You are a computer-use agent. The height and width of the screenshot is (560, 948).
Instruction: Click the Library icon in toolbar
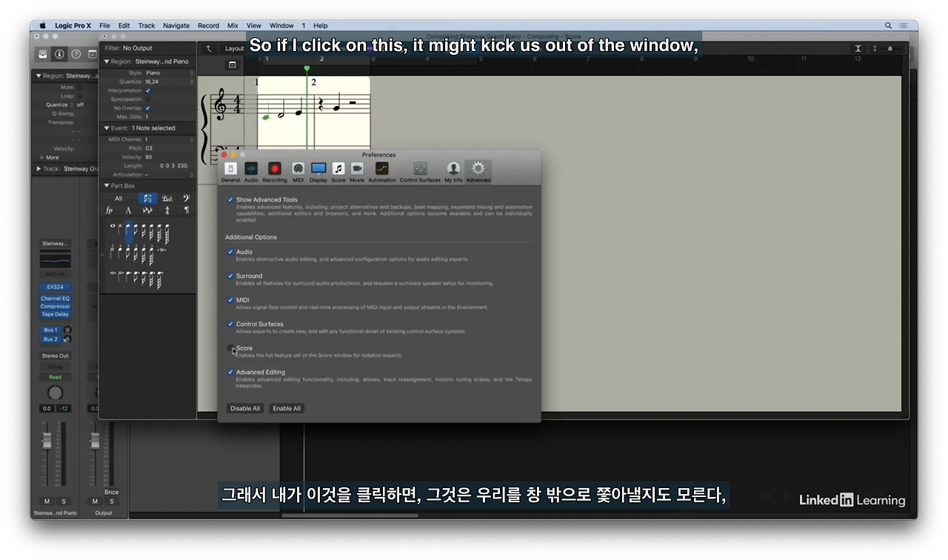coord(43,54)
